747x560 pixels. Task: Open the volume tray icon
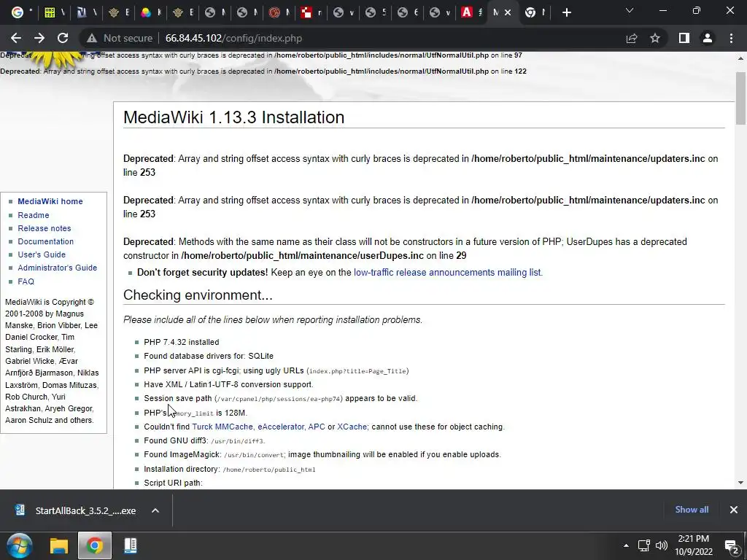[662, 545]
